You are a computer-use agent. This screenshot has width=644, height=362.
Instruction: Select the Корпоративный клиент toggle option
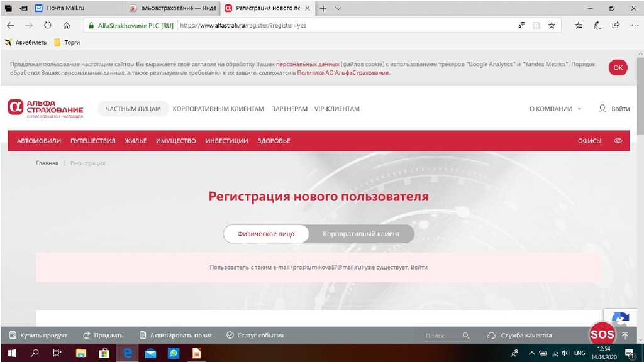click(x=361, y=234)
